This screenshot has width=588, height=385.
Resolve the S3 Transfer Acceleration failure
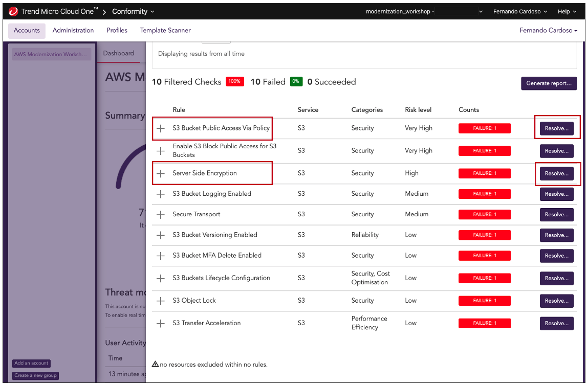click(x=556, y=323)
